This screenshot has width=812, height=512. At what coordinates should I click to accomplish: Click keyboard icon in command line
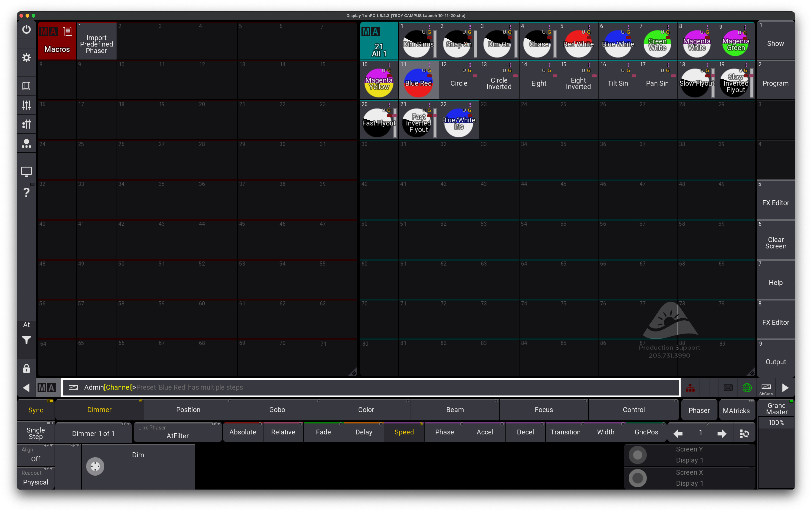coord(73,388)
